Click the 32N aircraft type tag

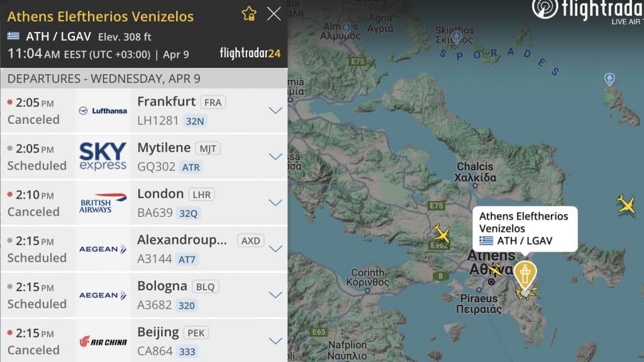click(195, 121)
